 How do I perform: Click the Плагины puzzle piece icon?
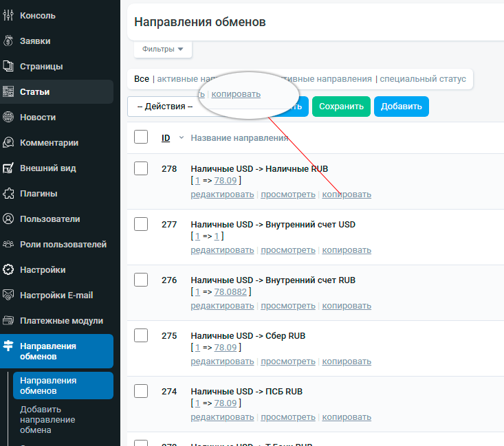[8, 193]
